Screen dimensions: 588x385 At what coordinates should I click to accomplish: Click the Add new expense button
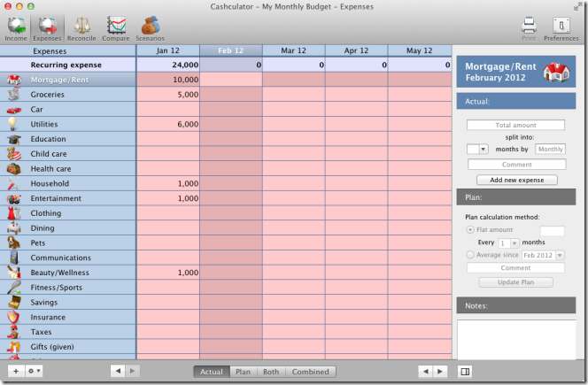[517, 180]
